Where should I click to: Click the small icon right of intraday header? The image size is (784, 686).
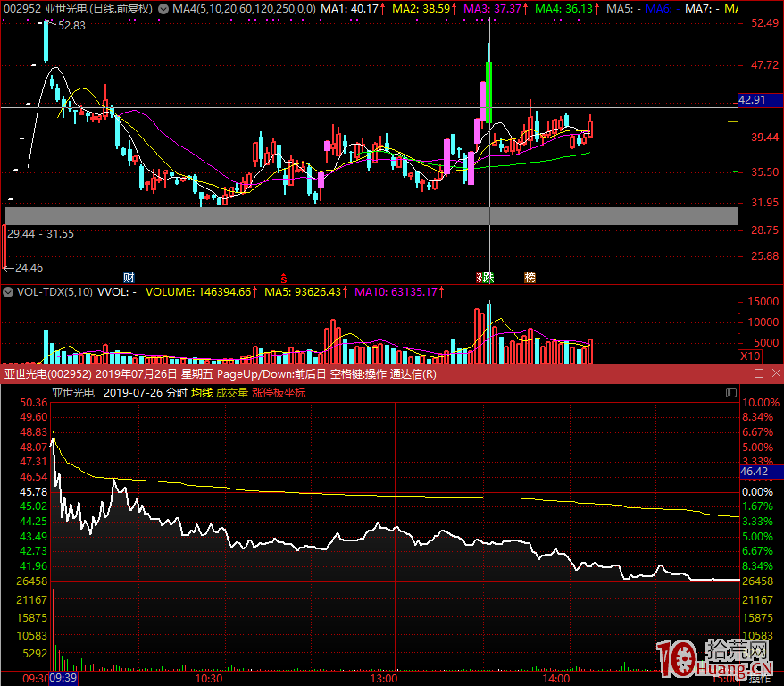click(x=731, y=392)
